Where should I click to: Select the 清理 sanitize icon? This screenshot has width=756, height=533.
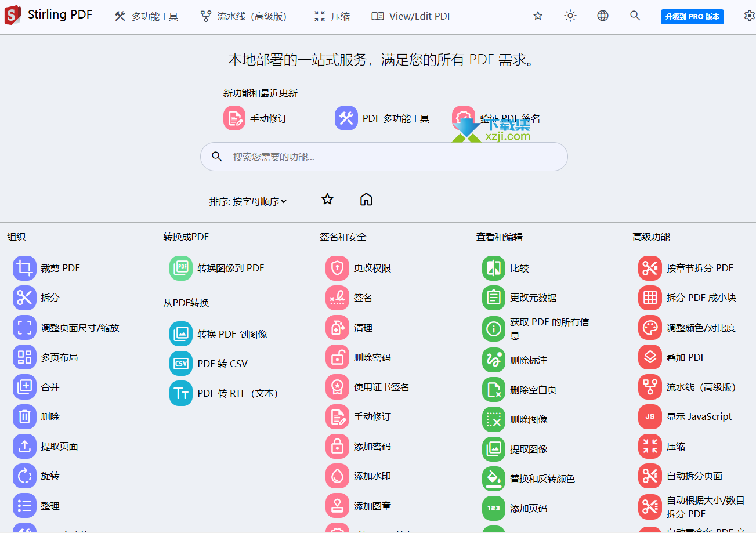click(x=337, y=328)
